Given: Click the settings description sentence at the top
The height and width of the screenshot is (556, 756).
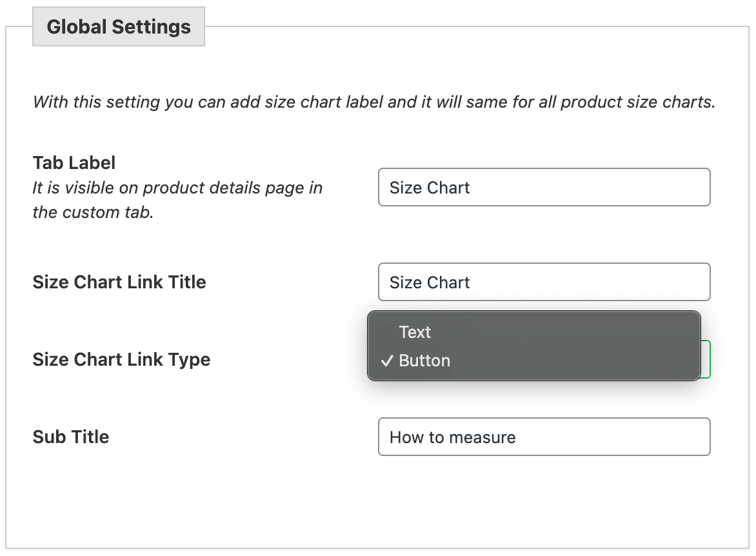Looking at the screenshot, I should point(372,102).
